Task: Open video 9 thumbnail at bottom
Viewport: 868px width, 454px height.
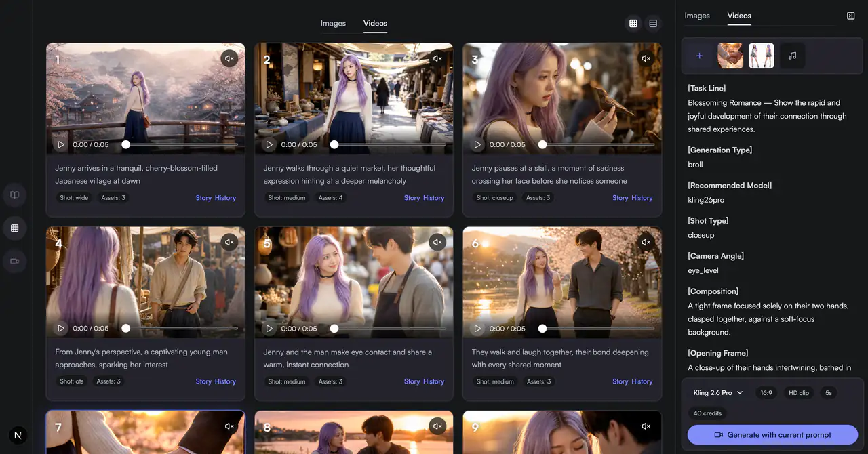Action: pos(562,432)
